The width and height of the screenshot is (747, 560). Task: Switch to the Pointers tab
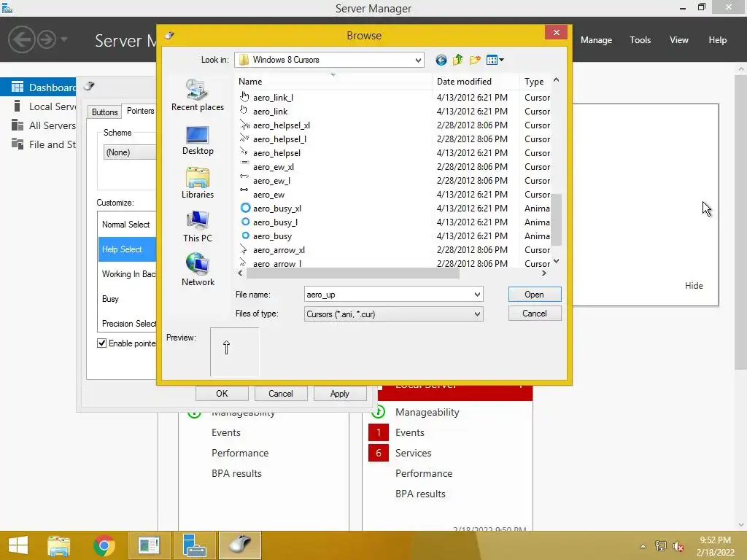click(140, 111)
